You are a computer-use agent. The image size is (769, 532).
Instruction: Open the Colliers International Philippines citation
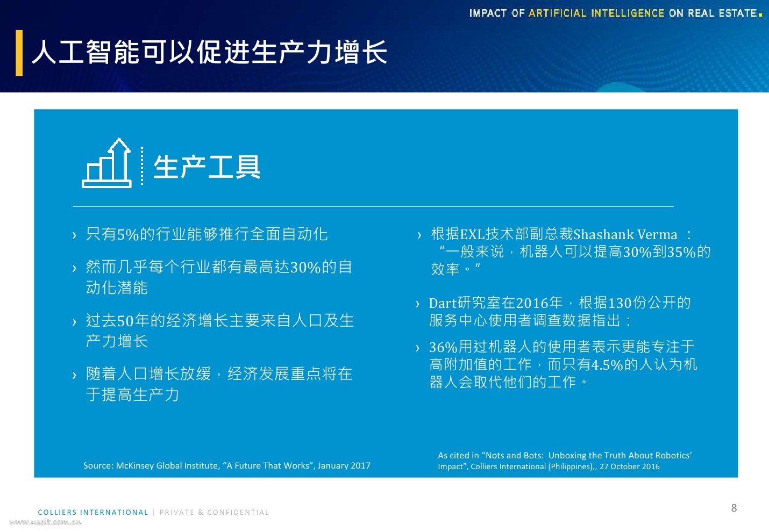pyautogui.click(x=564, y=461)
